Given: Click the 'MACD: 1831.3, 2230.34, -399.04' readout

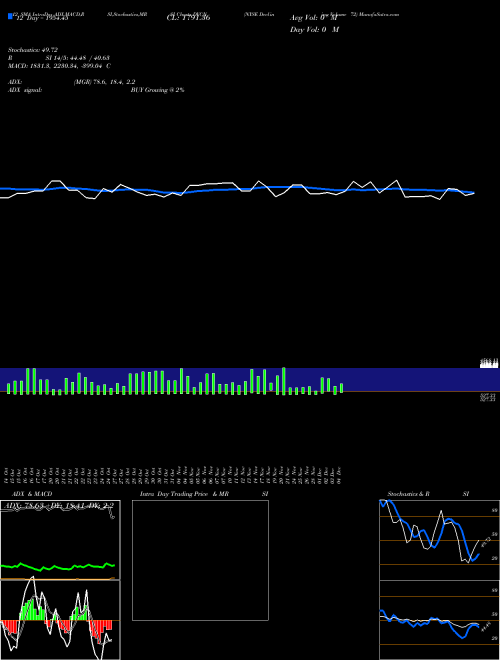Looking at the screenshot, I should click(x=56, y=66).
